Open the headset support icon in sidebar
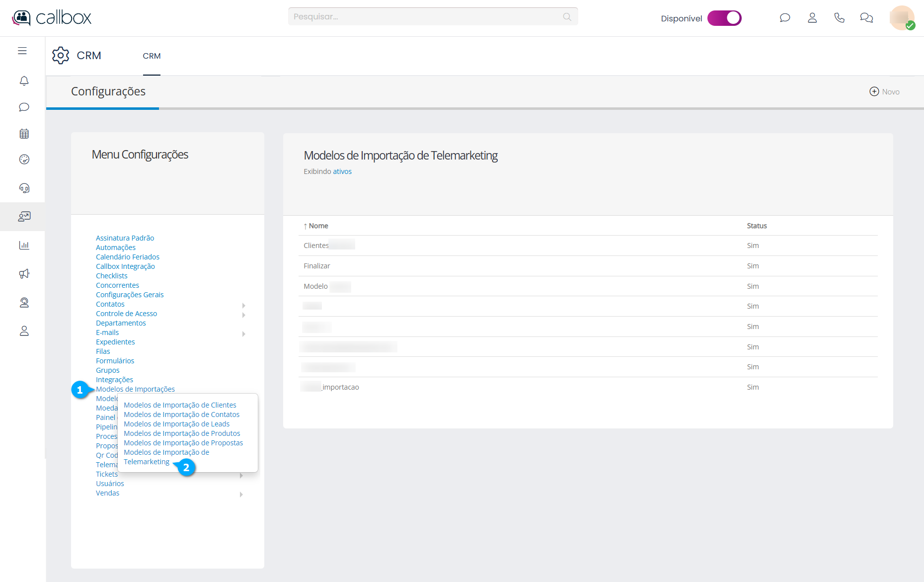Viewport: 924px width, 582px height. coord(24,188)
